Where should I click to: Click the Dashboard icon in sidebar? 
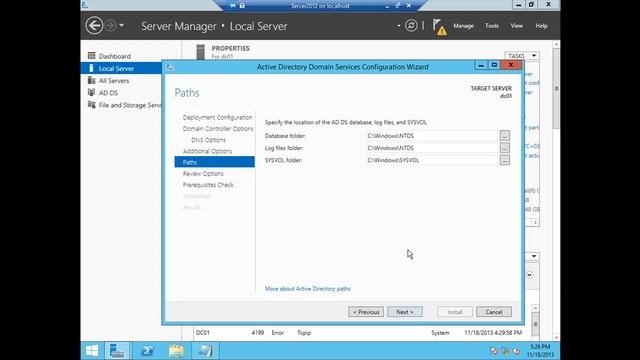91,56
